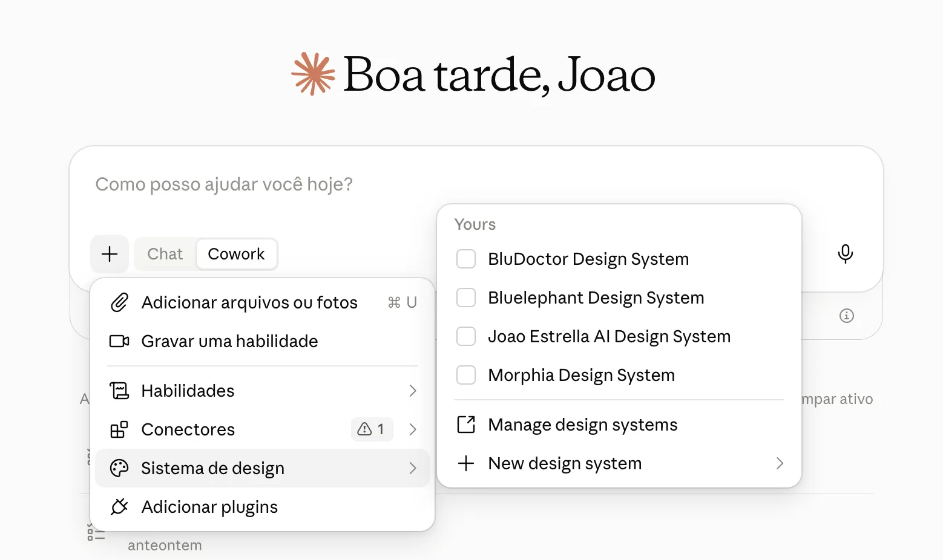The width and height of the screenshot is (943, 560).
Task: Open the Conectores menu entry
Action: pos(263,429)
